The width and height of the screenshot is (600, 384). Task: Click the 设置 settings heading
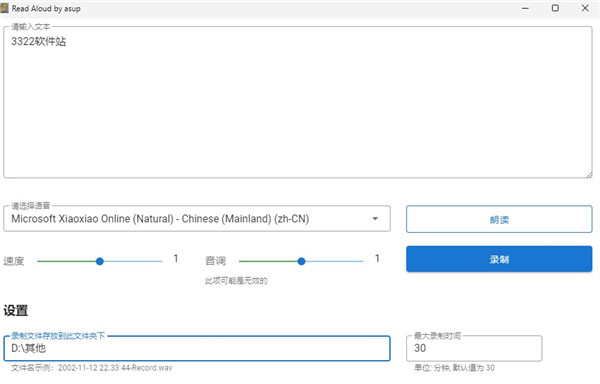coord(16,310)
